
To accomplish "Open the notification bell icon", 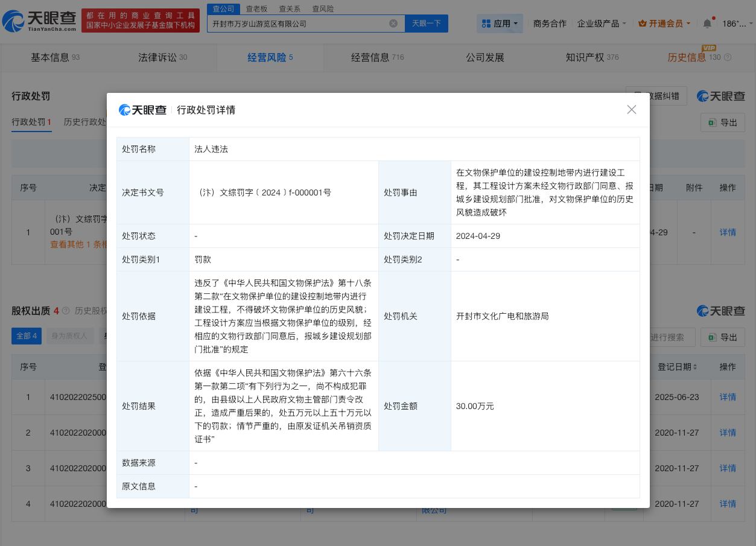I will [707, 24].
